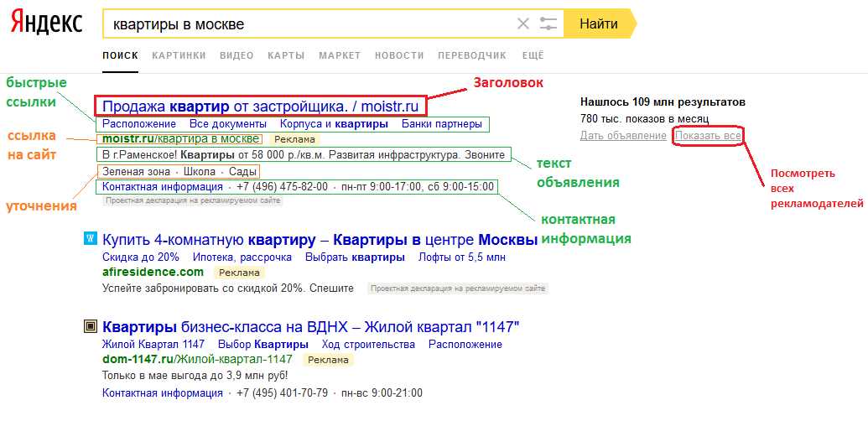
Task: Click the Яндекс logo
Action: (x=46, y=23)
